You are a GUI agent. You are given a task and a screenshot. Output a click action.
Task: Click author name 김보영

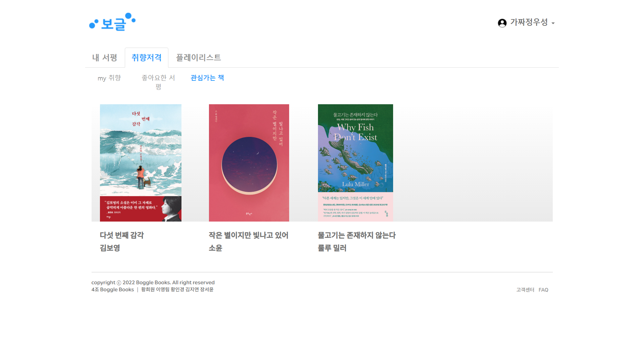(x=110, y=248)
